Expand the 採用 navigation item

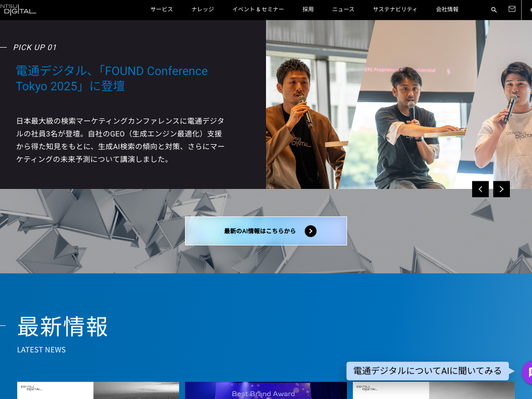tap(308, 9)
